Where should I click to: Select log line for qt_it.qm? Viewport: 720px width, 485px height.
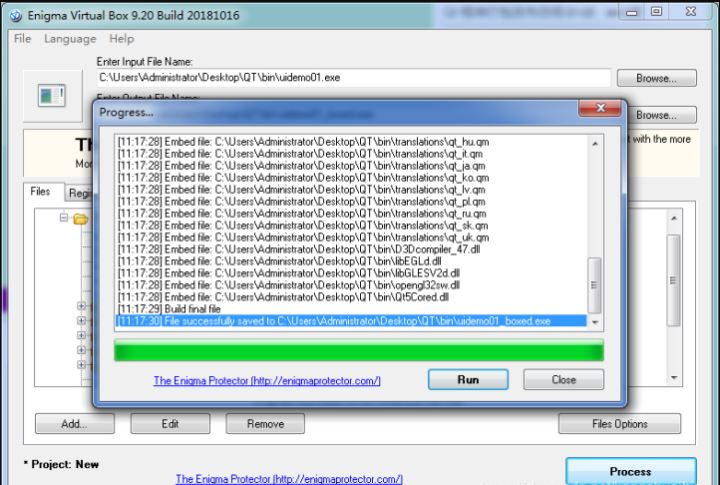point(351,154)
